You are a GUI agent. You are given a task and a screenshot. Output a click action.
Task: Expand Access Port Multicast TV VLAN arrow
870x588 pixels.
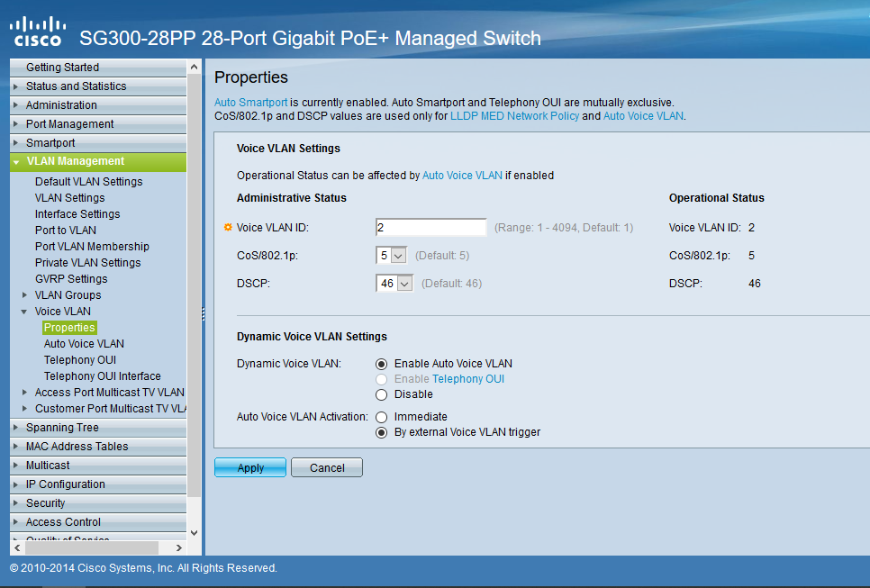coord(24,393)
